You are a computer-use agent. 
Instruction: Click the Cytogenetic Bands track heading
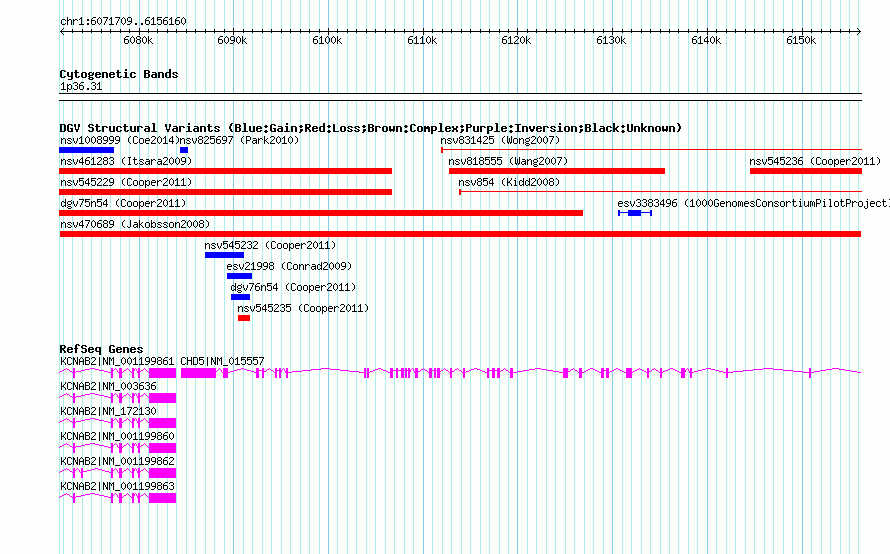tap(119, 74)
